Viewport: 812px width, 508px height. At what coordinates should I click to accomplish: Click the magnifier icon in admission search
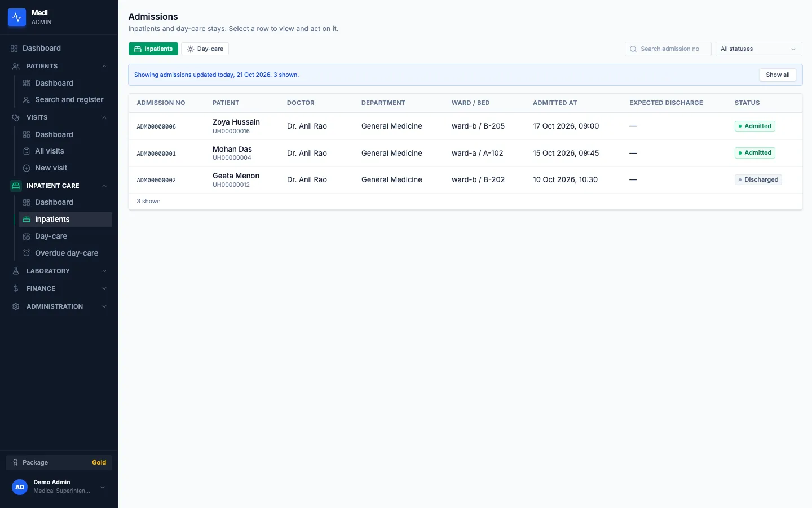click(633, 49)
